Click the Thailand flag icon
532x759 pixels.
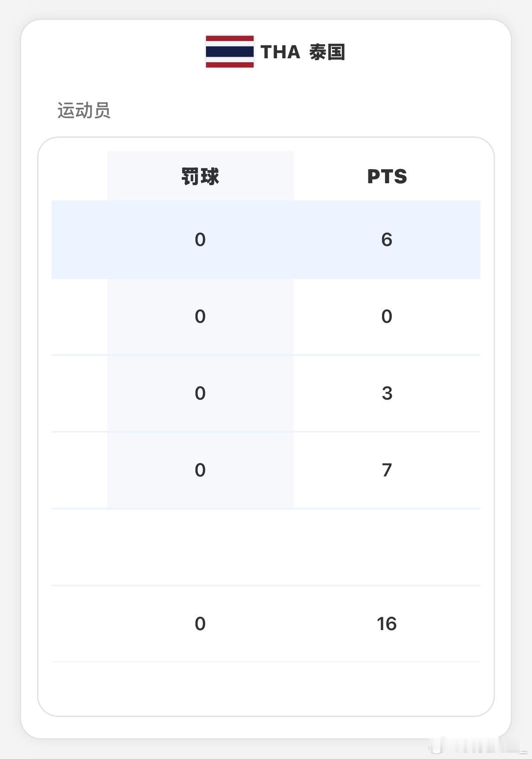(229, 52)
